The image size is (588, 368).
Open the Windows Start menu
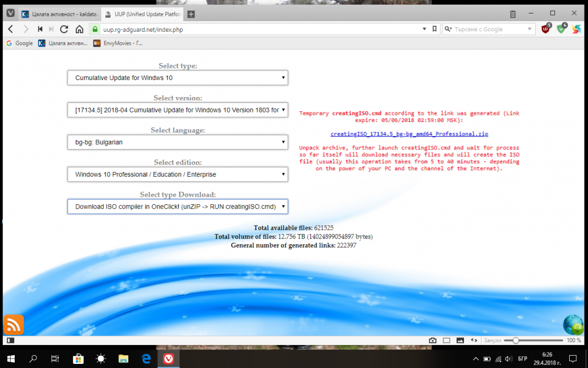[11, 359]
